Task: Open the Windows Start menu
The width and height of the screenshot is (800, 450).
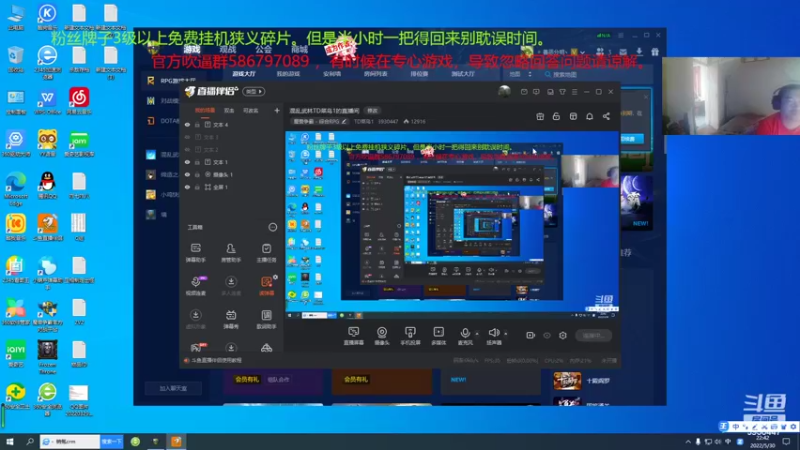Action: tap(10, 441)
